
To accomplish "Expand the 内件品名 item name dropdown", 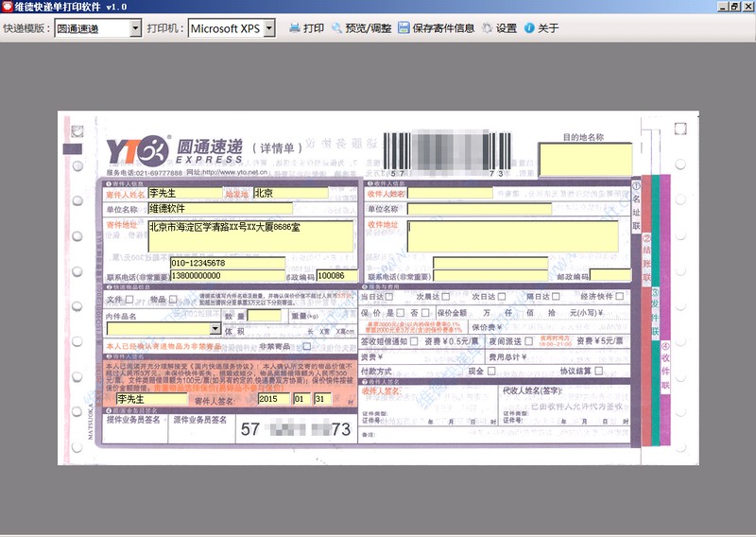I will [x=215, y=329].
